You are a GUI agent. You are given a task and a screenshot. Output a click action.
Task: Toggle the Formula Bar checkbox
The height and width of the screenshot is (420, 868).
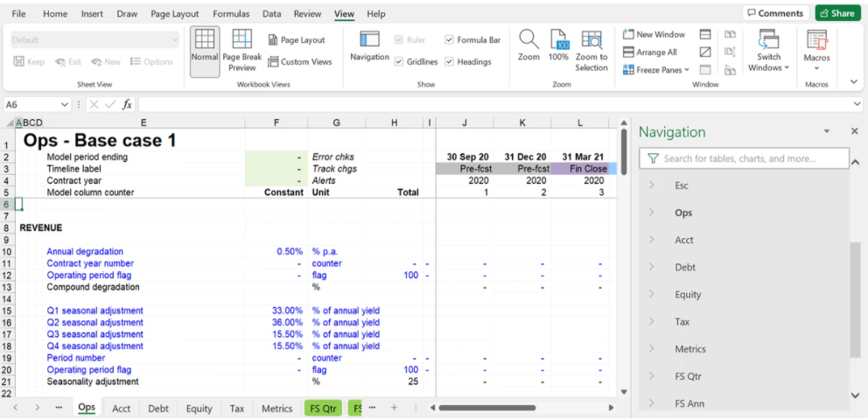(x=450, y=40)
